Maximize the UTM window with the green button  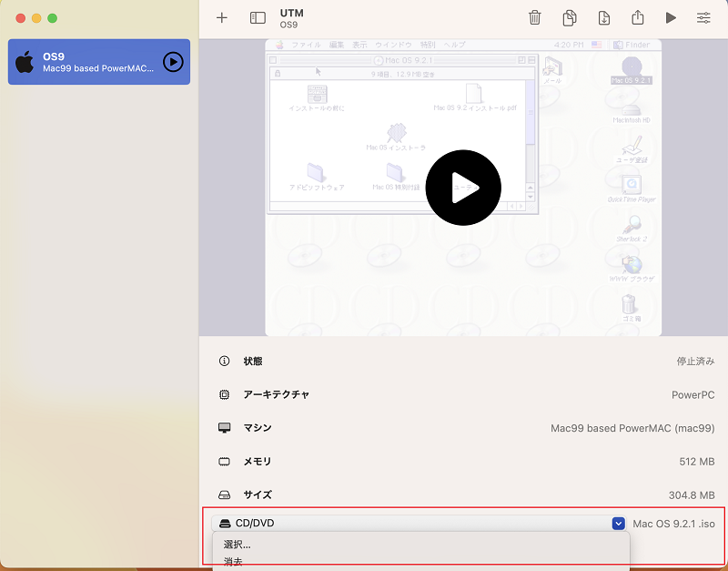(x=53, y=18)
